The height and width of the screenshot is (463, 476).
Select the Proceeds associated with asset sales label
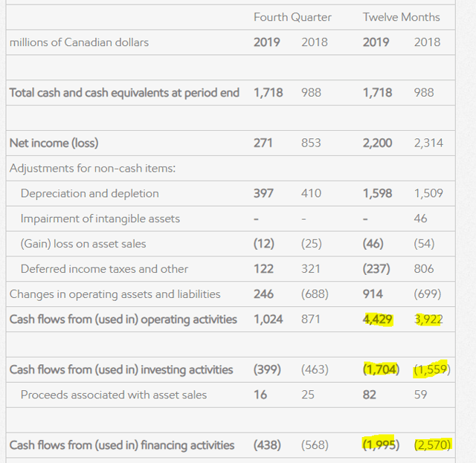114,395
